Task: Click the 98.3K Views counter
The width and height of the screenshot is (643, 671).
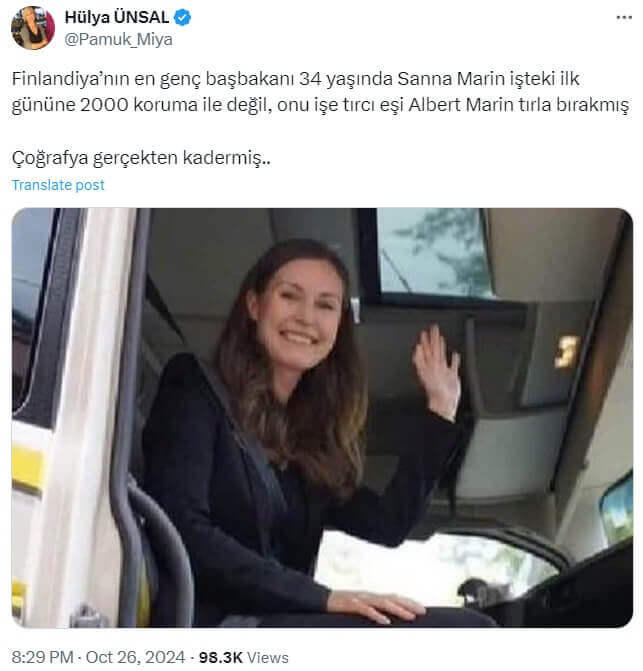Action: [x=244, y=657]
